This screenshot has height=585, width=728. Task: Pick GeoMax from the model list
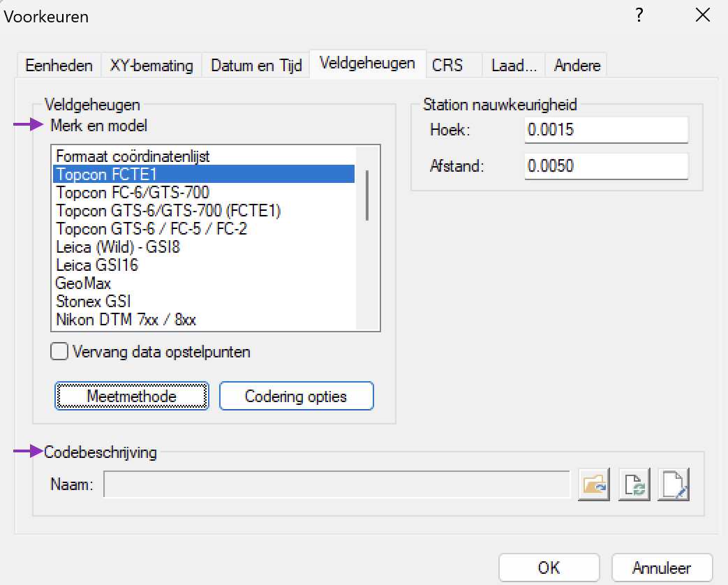pyautogui.click(x=205, y=283)
